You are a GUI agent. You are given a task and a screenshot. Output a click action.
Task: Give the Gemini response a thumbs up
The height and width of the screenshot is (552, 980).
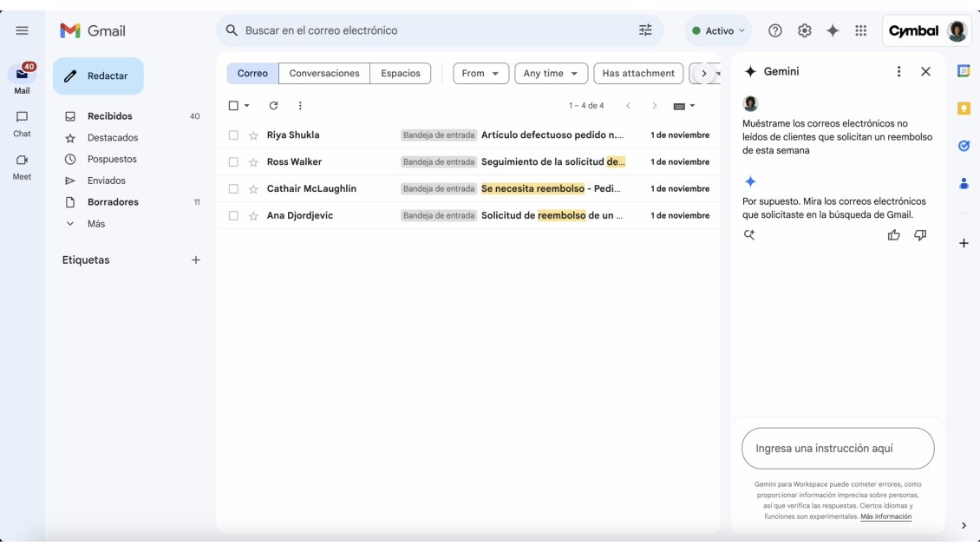coord(894,233)
